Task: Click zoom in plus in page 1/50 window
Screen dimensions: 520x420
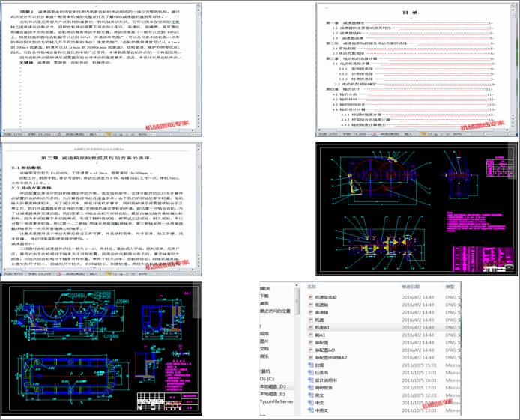Action: pos(193,134)
